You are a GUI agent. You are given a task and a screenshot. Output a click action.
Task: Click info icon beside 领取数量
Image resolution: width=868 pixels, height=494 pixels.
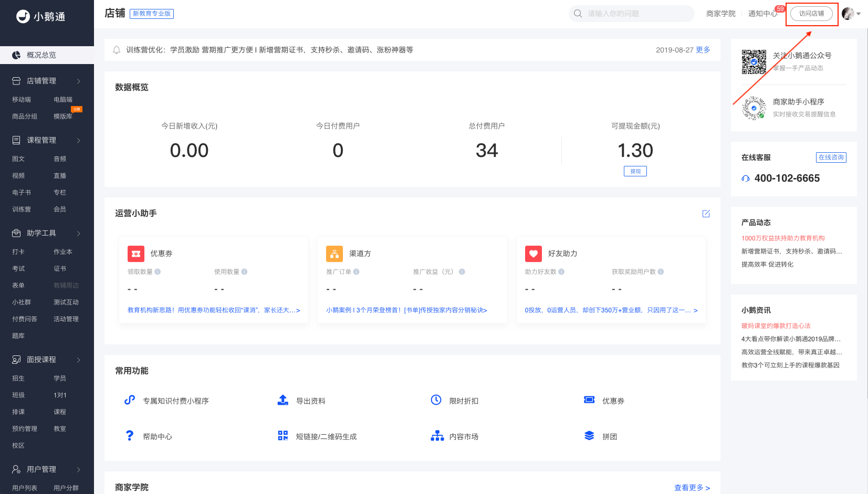pyautogui.click(x=158, y=272)
